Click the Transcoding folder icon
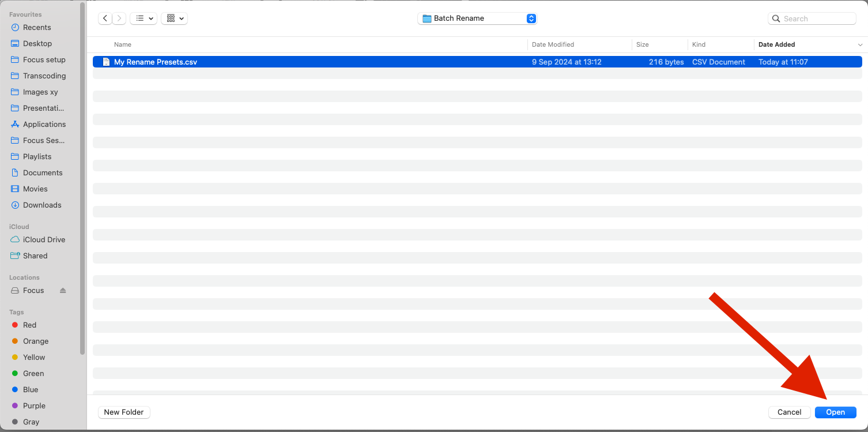Viewport: 868px width, 432px height. 15,76
